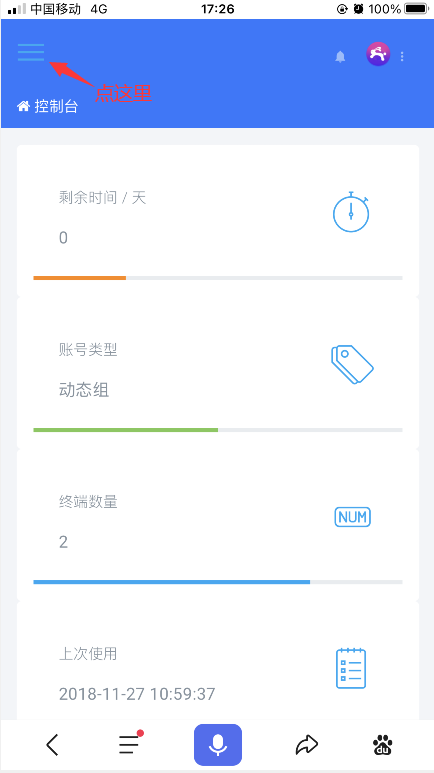Click the green account type progress bar

126,430
